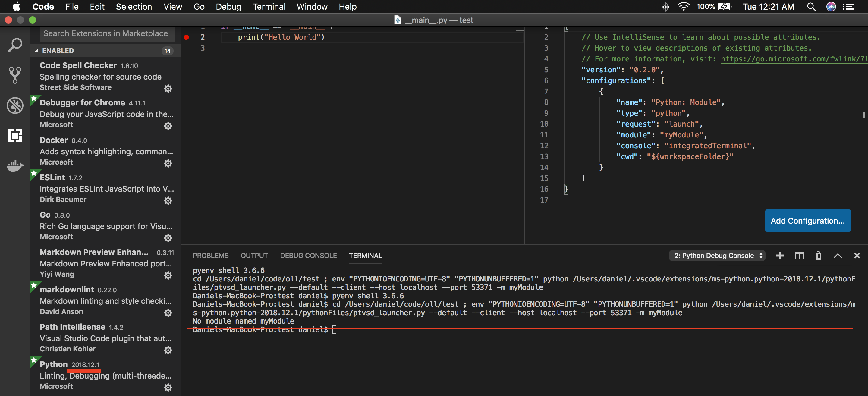Open macOS Spotlight search
This screenshot has width=868, height=396.
(x=811, y=6)
